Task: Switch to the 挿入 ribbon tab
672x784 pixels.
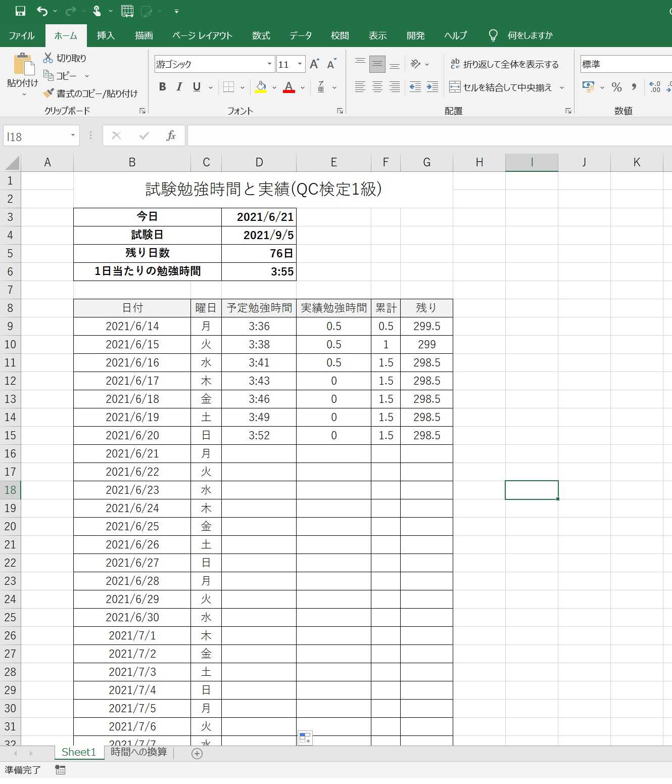Action: coord(106,35)
